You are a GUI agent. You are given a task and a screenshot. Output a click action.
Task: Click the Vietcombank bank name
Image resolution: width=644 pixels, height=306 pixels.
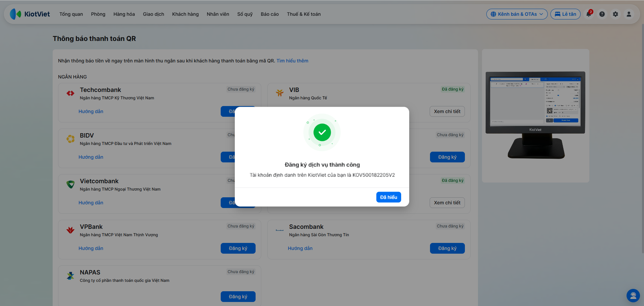tap(99, 181)
